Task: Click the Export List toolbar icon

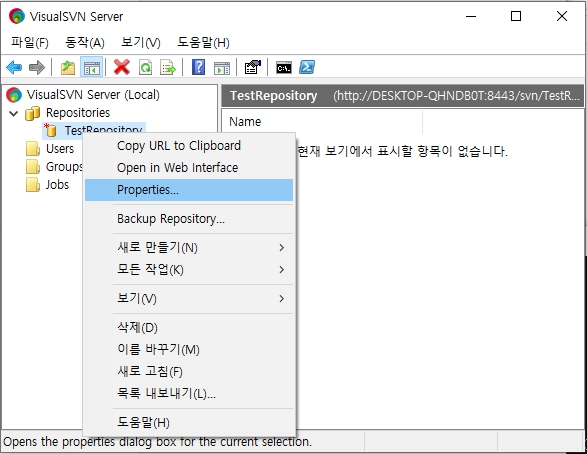Action: pyautogui.click(x=168, y=67)
